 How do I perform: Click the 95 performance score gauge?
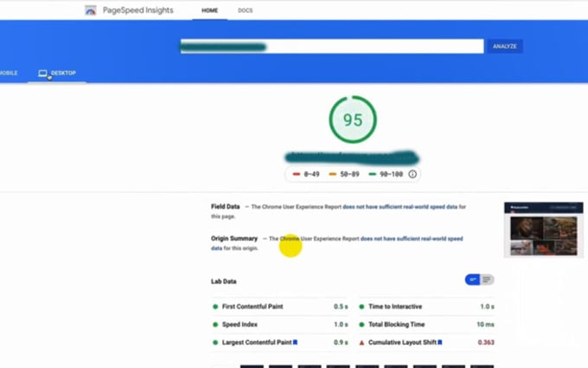(x=353, y=119)
